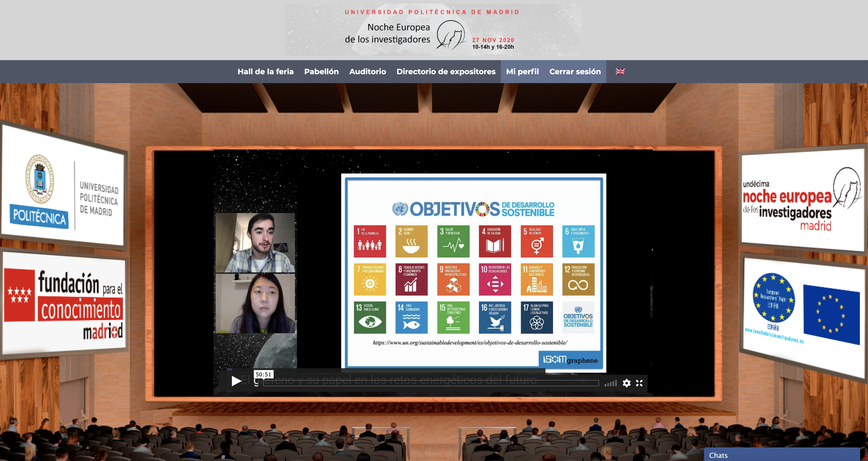
Task: Click the 50:51 timestamp marker
Action: [x=263, y=374]
